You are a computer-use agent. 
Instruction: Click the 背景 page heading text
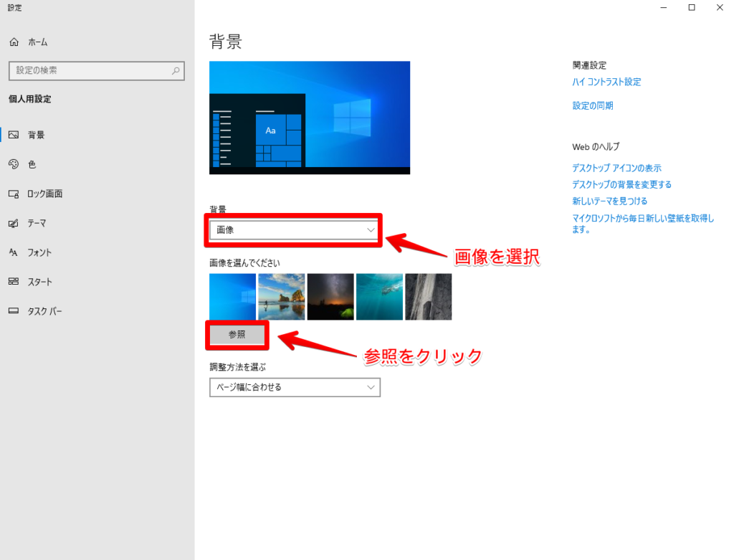click(225, 42)
